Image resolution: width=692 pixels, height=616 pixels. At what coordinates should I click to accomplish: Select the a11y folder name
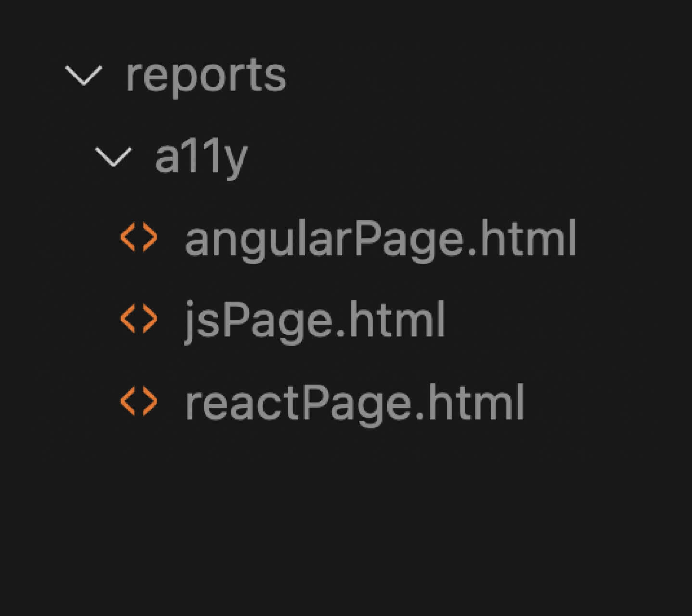(x=201, y=157)
